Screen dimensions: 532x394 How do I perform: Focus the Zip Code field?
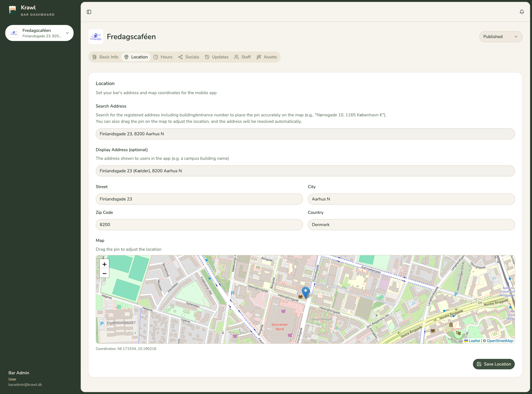point(199,225)
